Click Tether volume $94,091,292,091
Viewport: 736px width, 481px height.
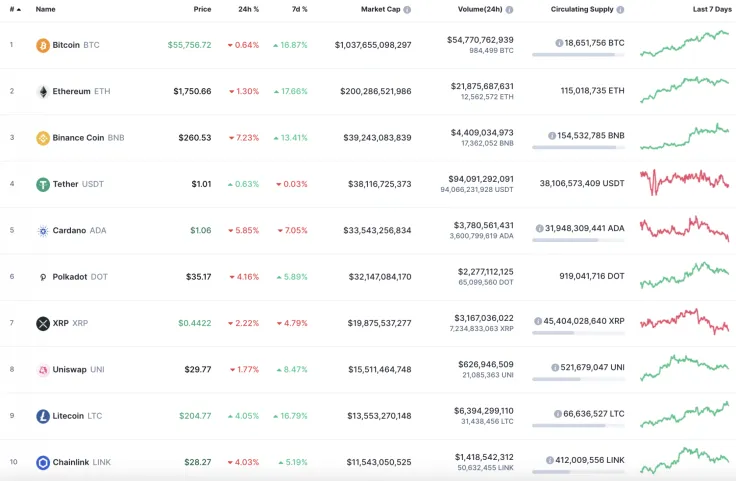point(481,179)
